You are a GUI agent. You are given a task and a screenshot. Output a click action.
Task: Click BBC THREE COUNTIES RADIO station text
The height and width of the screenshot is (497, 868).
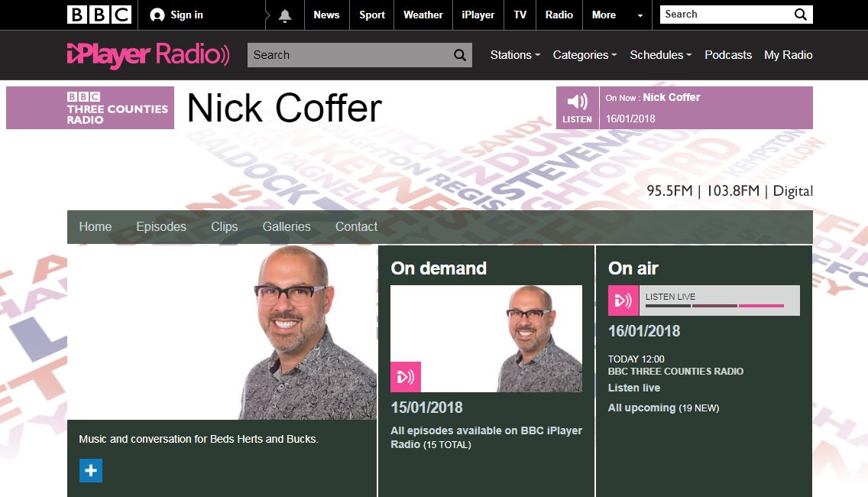[x=676, y=372]
